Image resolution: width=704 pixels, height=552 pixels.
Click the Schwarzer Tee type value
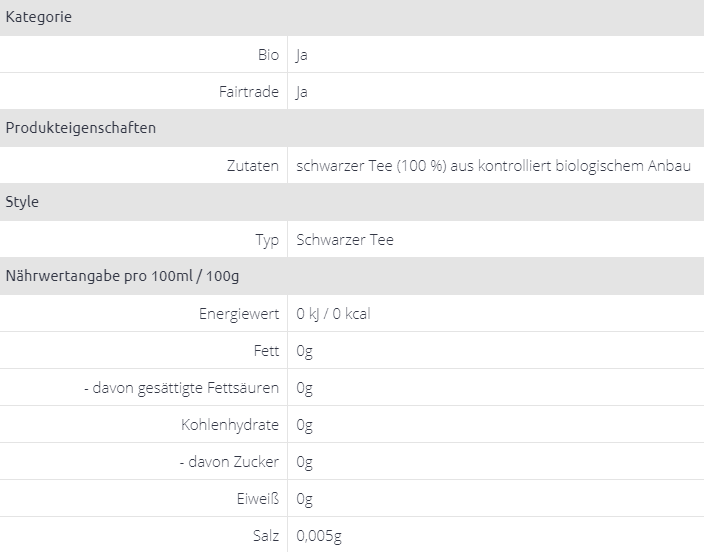click(x=345, y=240)
